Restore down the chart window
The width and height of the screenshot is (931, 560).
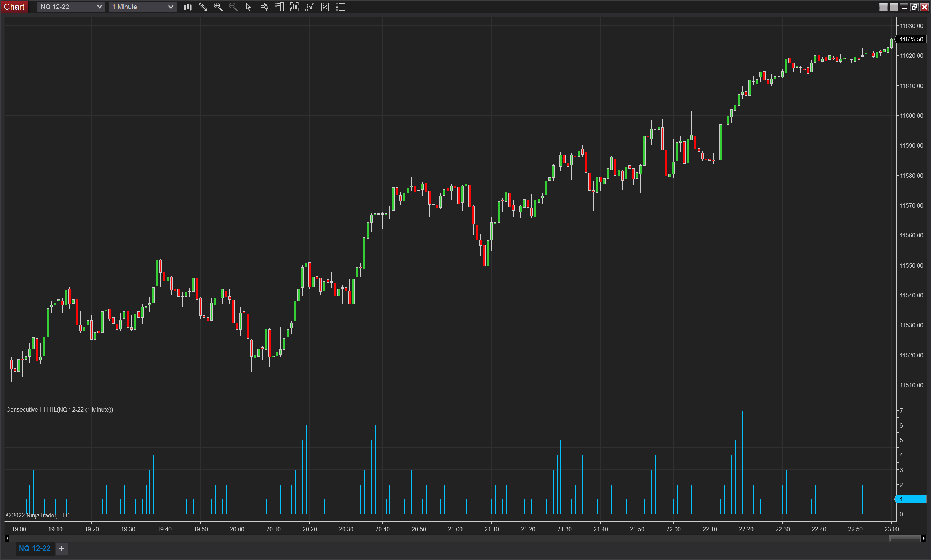click(914, 7)
